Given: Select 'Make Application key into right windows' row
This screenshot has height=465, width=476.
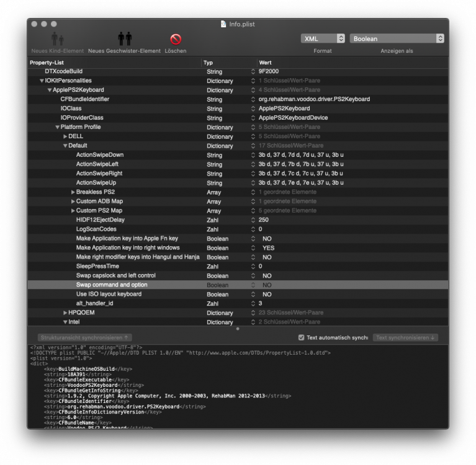Looking at the screenshot, I should 238,248.
